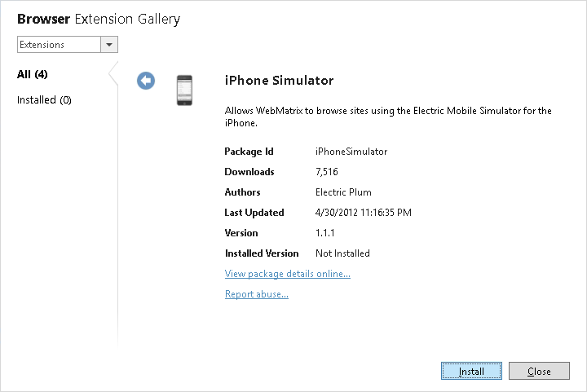Click the Report abuse link

256,294
